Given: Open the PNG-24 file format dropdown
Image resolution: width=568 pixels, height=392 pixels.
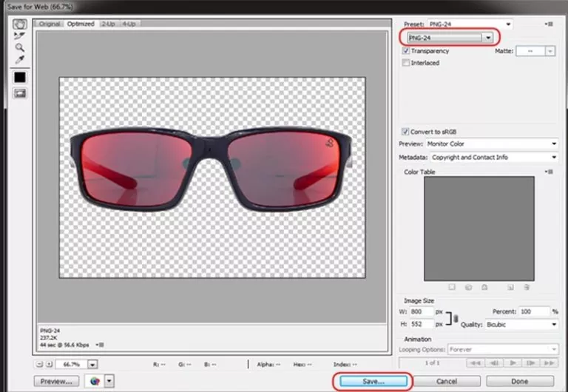Looking at the screenshot, I should click(450, 38).
